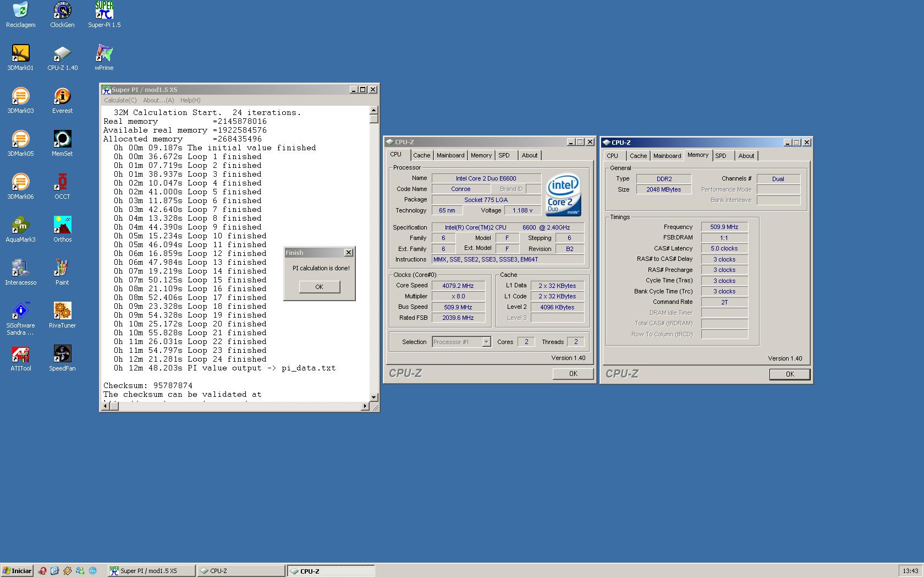This screenshot has height=578, width=924.
Task: Launch Orthos from the desktop
Action: tap(62, 229)
